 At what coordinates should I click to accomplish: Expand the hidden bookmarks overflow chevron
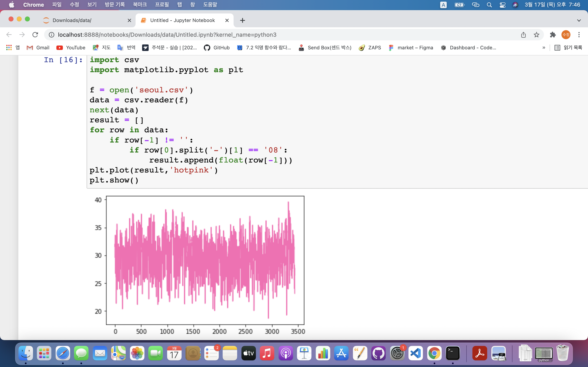click(543, 48)
